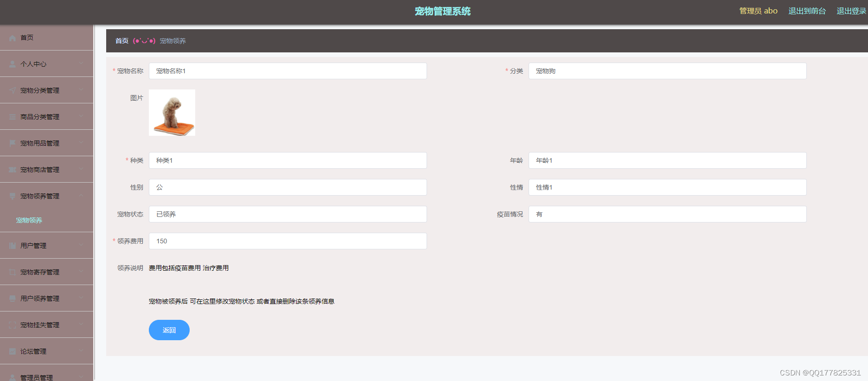Open the 用户管理 menu label

click(x=33, y=246)
